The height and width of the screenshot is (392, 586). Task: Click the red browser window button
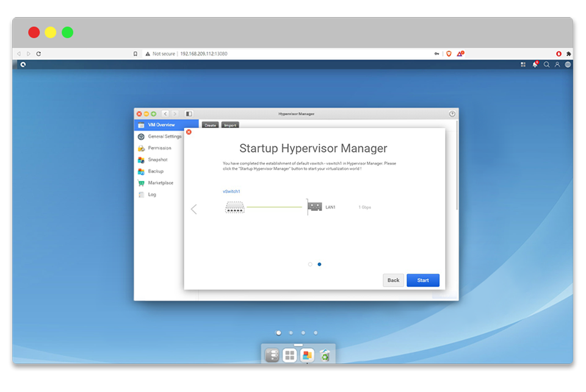tap(34, 32)
